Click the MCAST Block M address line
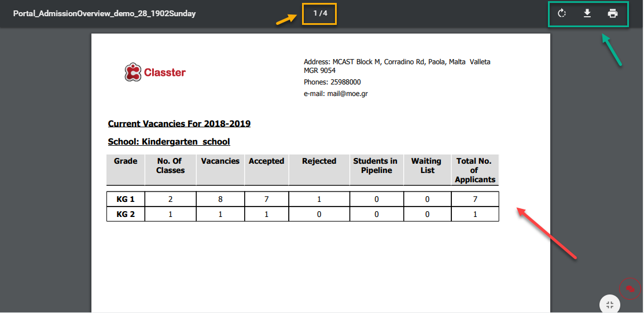 tap(397, 66)
